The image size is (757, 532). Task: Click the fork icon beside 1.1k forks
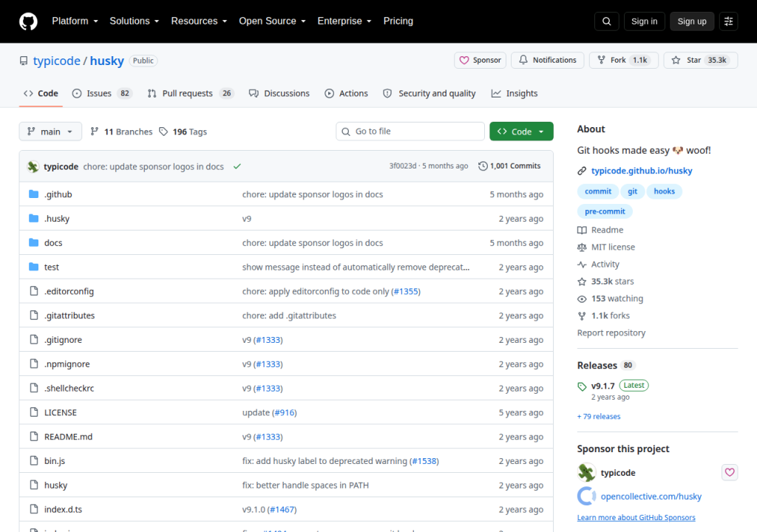point(582,316)
